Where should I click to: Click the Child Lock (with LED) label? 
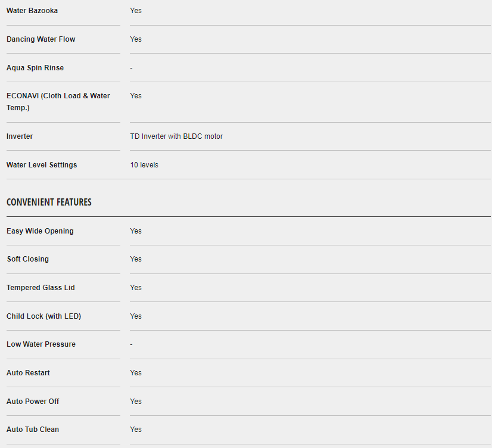point(43,316)
